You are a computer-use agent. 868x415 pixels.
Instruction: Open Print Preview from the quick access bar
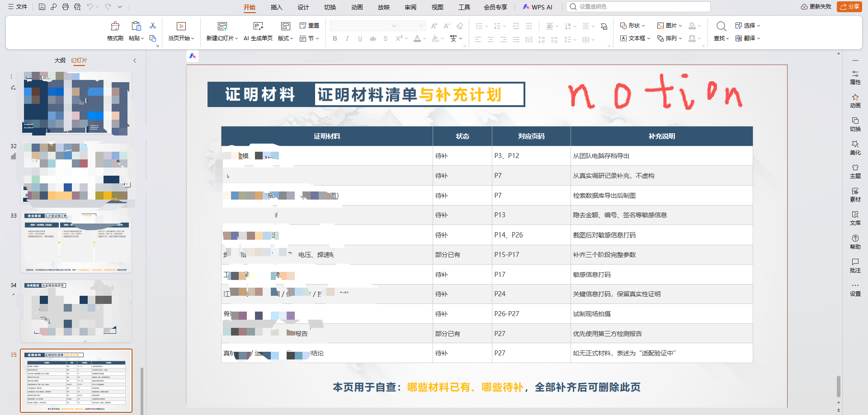(x=77, y=7)
